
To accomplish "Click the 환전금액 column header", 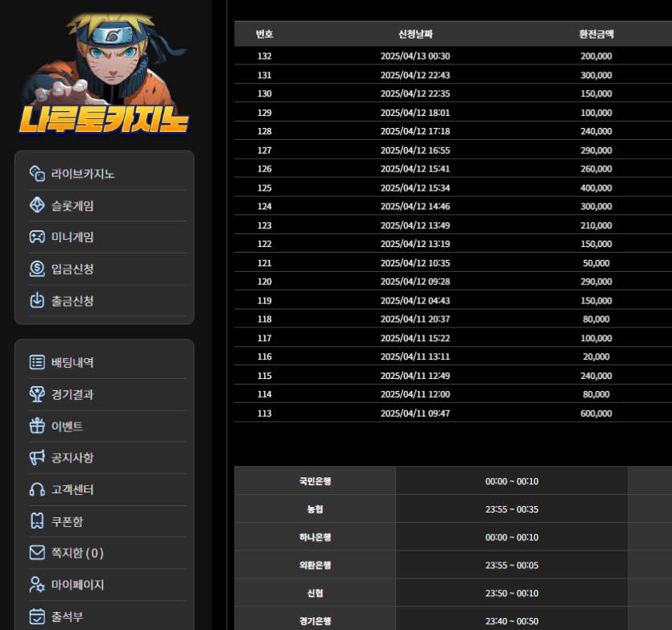I will [596, 34].
